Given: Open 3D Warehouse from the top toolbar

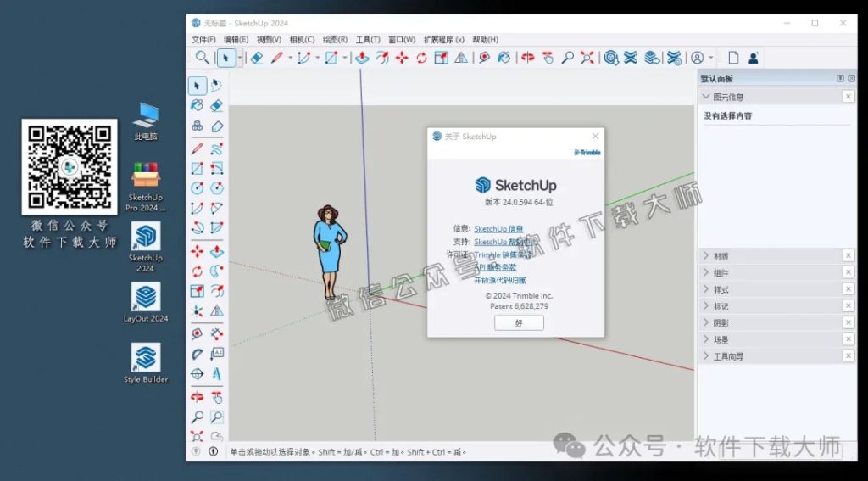Looking at the screenshot, I should coord(610,58).
